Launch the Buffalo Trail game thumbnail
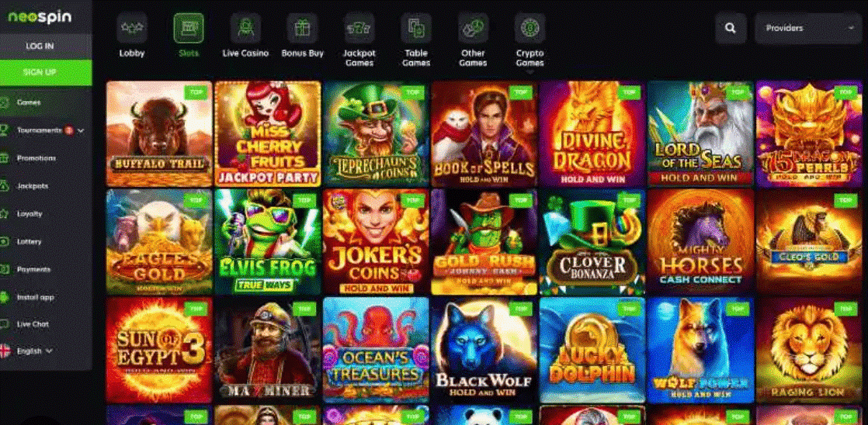 click(159, 133)
